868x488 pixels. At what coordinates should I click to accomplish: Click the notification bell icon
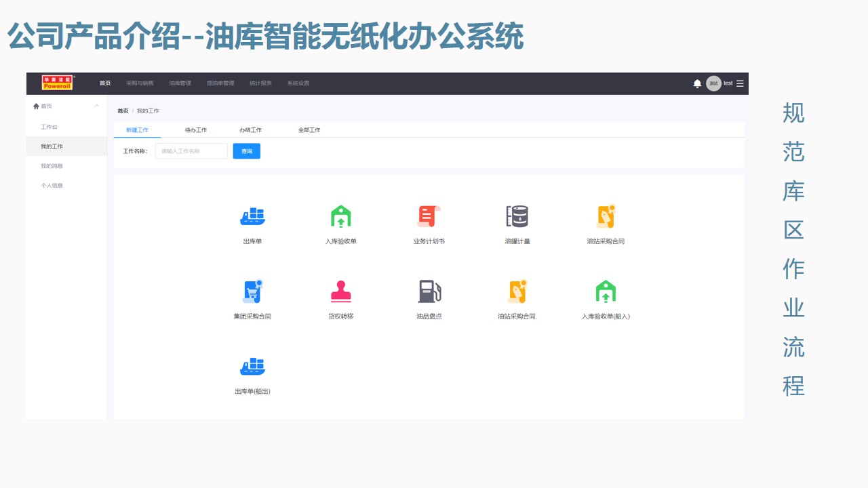tap(697, 83)
